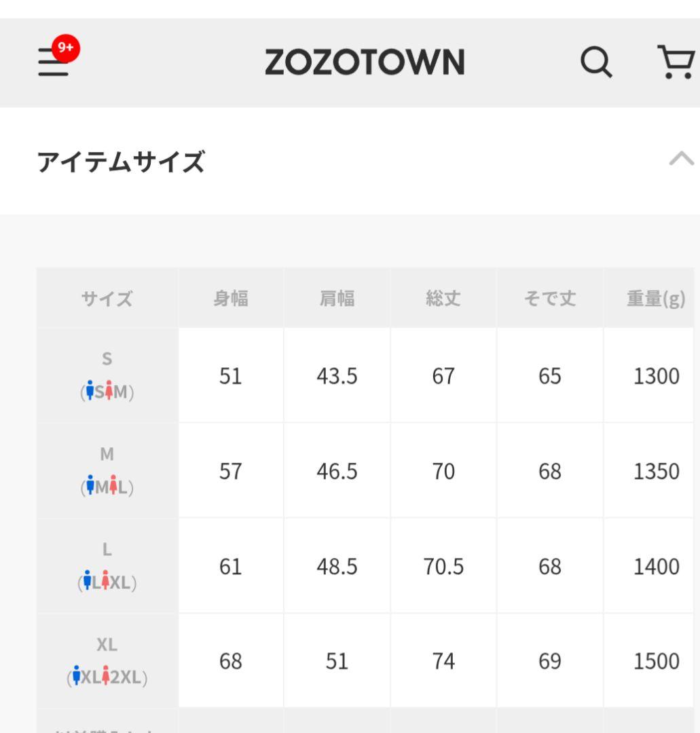Click the ZOZOTOWN logo

point(365,62)
